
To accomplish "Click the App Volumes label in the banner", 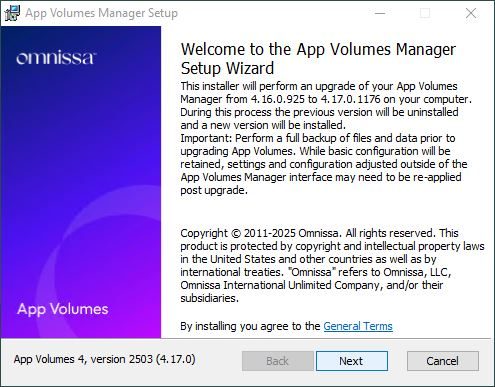I will (63, 309).
